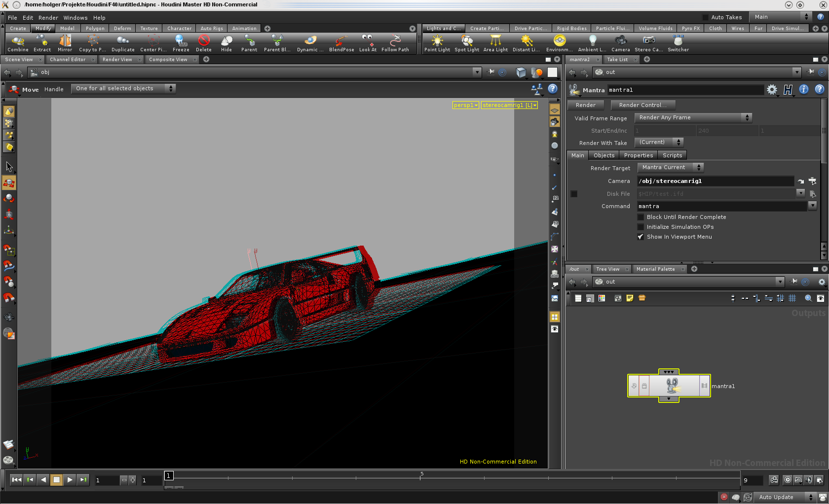Create a Spot Light from shelf
The width and height of the screenshot is (829, 504).
[467, 43]
